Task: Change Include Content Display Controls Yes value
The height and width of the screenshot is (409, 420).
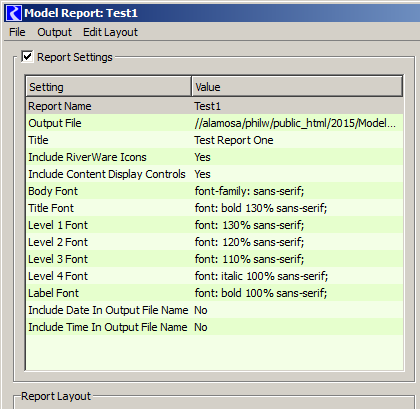Action: [x=202, y=174]
